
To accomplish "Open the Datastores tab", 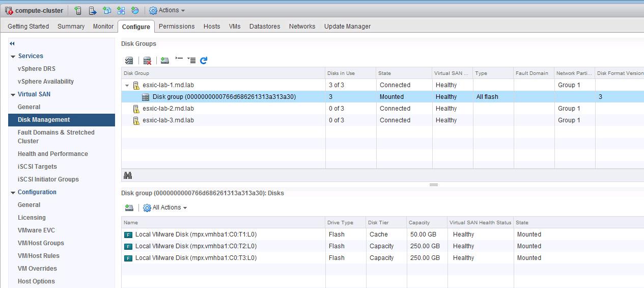I will [x=265, y=27].
